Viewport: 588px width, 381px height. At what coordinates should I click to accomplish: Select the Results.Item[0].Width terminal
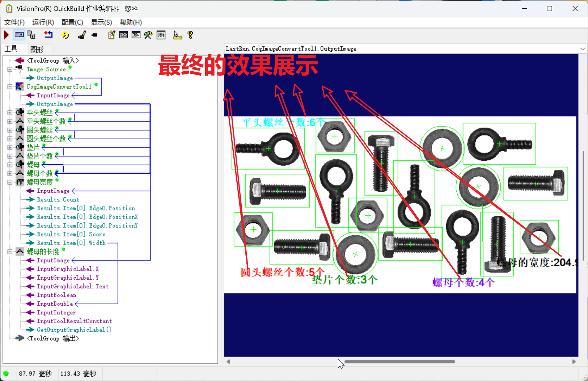[x=71, y=243]
